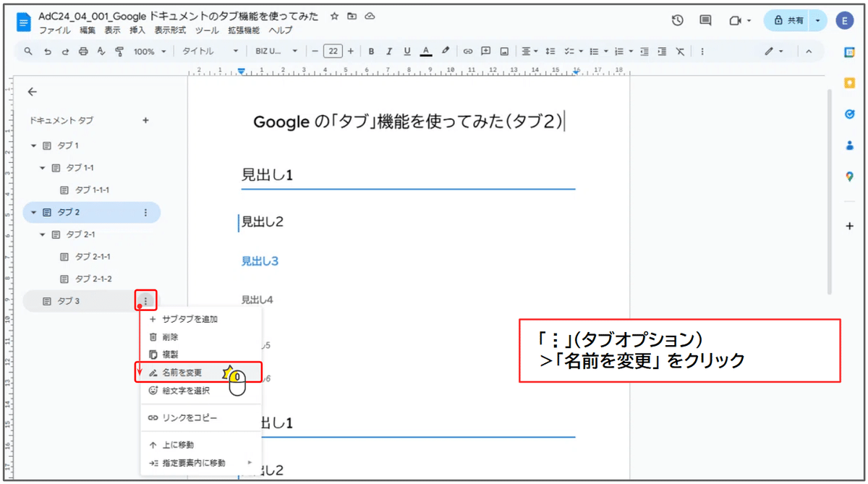Click the print icon
The width and height of the screenshot is (868, 484).
pos(85,51)
